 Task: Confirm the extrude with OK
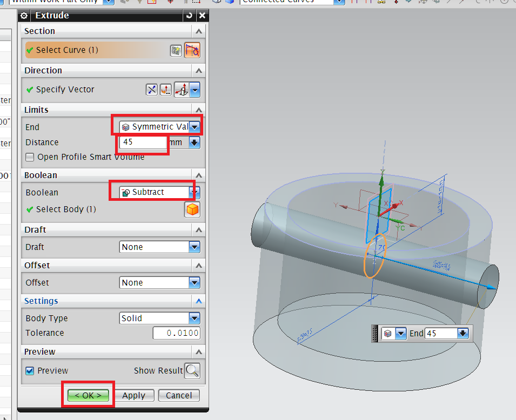tap(88, 395)
